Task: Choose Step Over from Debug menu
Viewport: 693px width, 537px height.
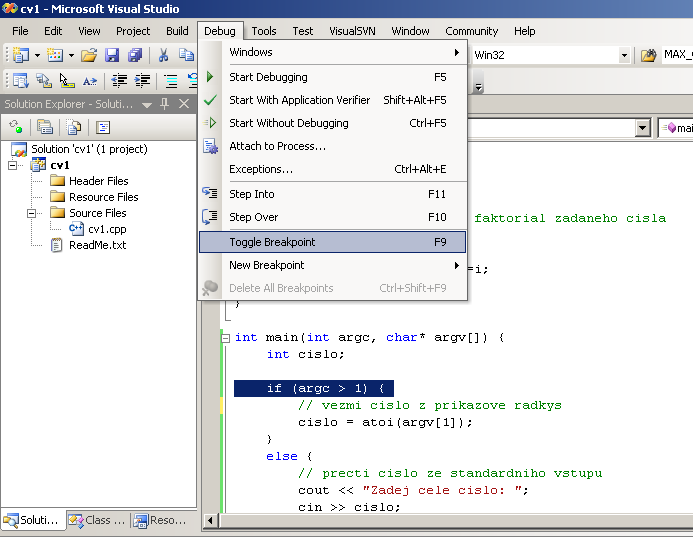Action: pos(332,217)
